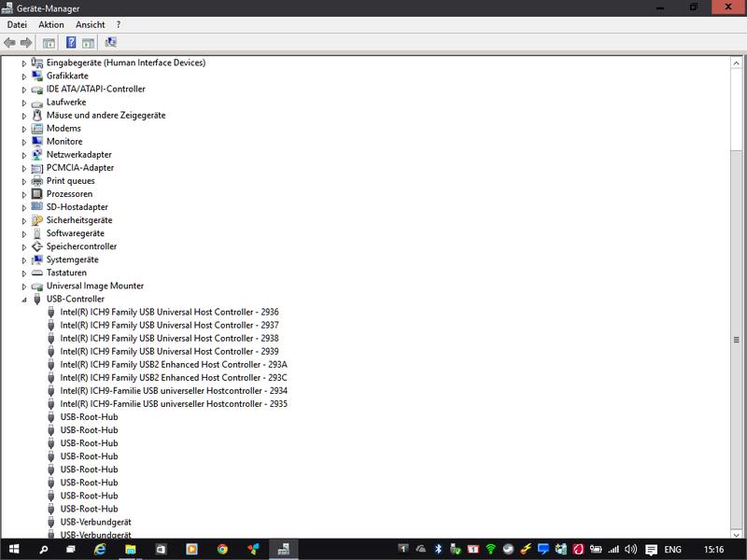Launch Google Chrome from the taskbar
The width and height of the screenshot is (747, 560).
(x=222, y=549)
